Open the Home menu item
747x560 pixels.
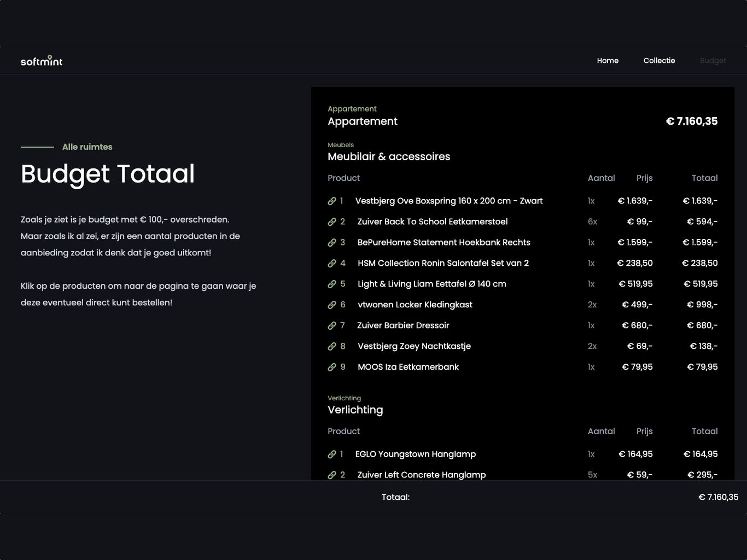click(608, 61)
